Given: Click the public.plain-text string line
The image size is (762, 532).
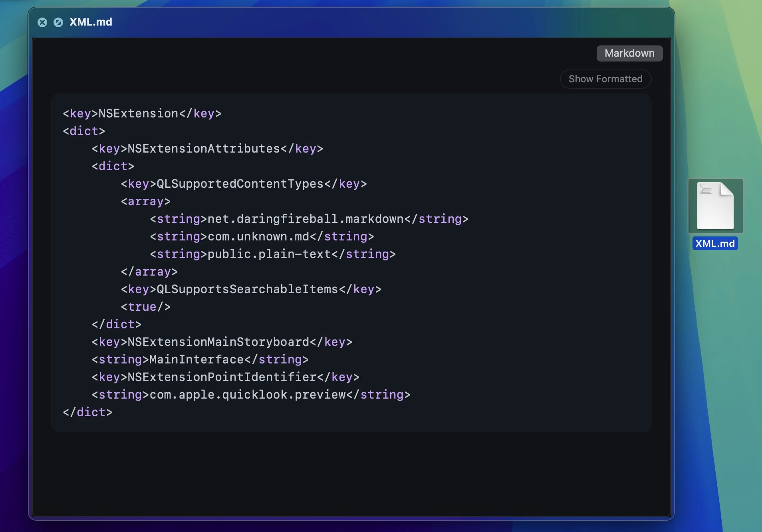Looking at the screenshot, I should (x=272, y=254).
